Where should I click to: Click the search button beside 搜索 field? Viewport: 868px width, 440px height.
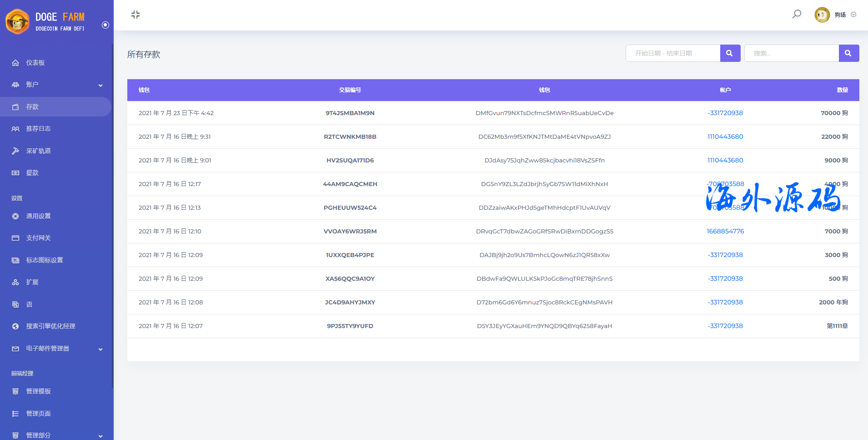(x=848, y=53)
